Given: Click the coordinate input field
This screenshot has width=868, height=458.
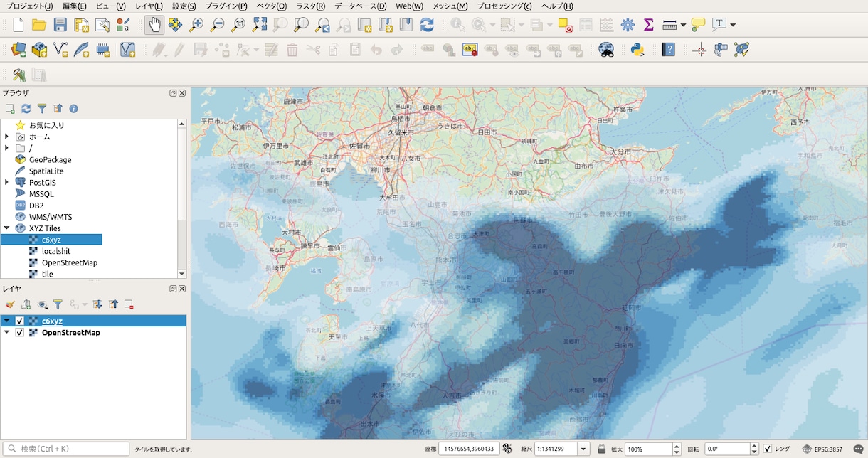Looking at the screenshot, I should click(x=469, y=449).
